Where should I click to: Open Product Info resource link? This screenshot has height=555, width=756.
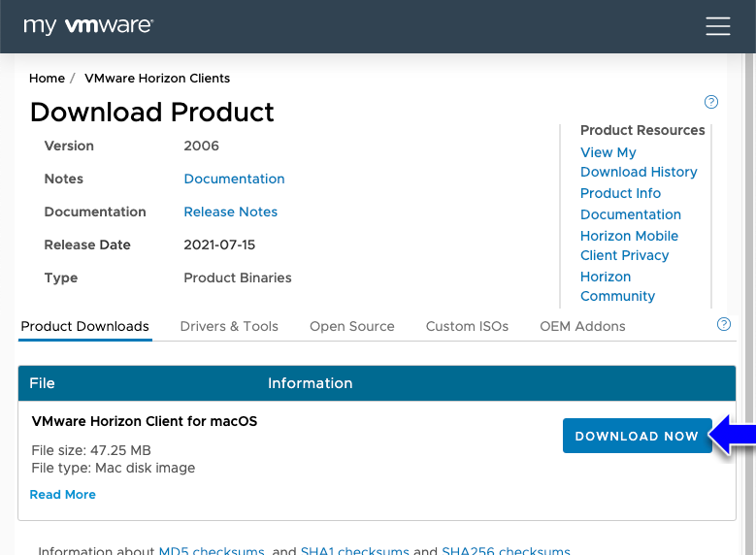coord(620,193)
